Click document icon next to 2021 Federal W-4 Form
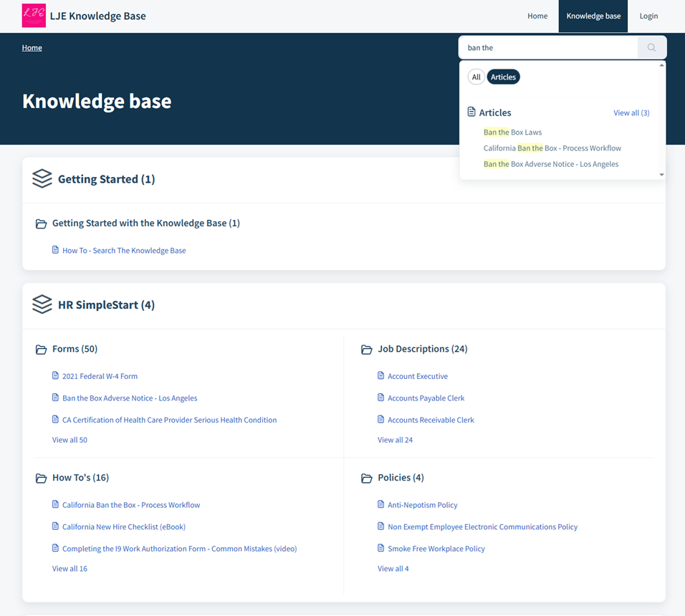 pyautogui.click(x=55, y=375)
